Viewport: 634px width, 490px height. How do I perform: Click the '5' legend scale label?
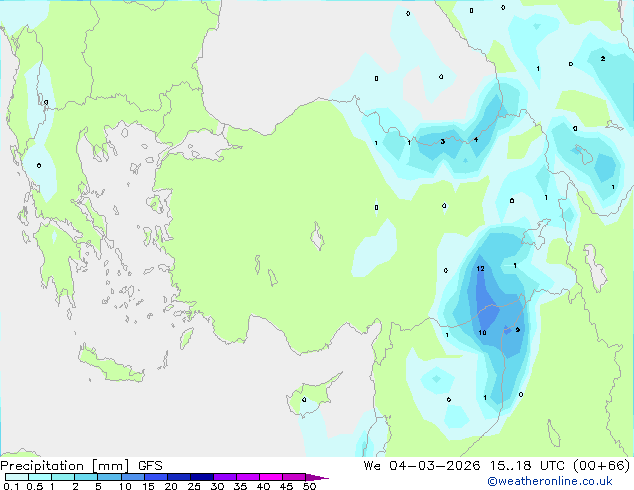pos(98,486)
